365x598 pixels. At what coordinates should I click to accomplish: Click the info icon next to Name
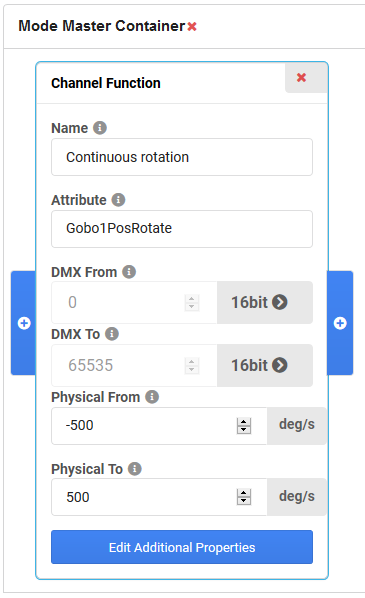click(x=100, y=128)
